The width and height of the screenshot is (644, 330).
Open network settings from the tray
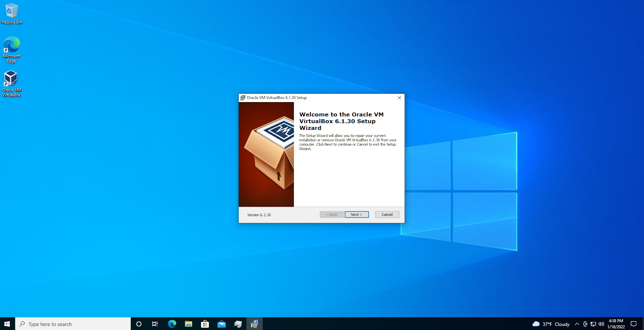pyautogui.click(x=593, y=324)
